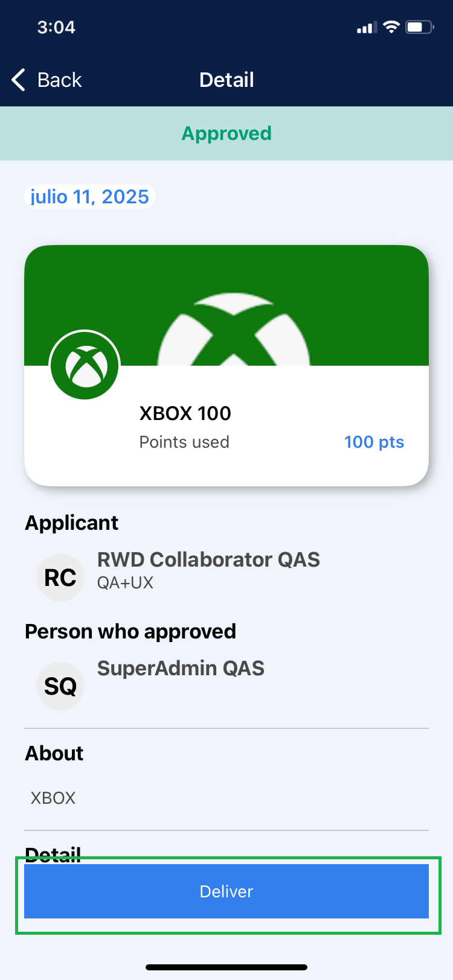Tap the Back text link

click(59, 80)
